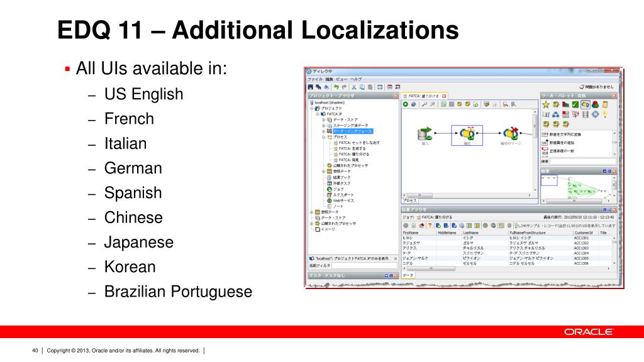Collapse the FATCA JP project node
644x362 pixels.
[318, 114]
